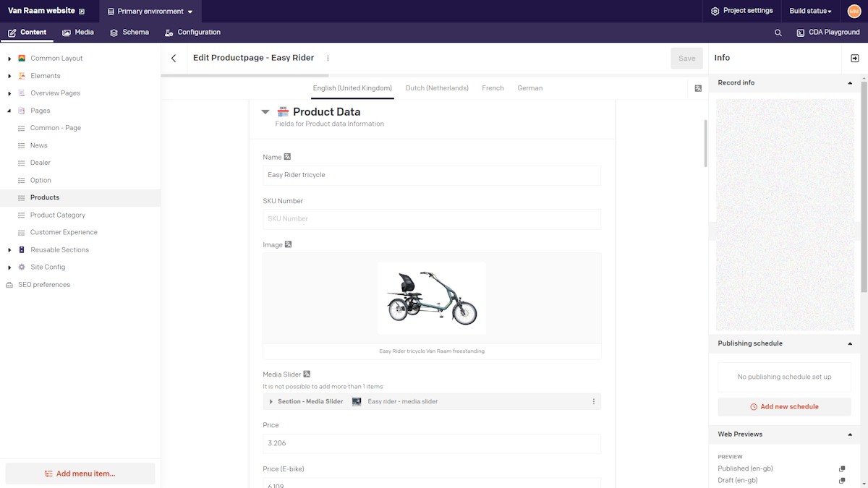This screenshot has width=868, height=488.
Task: Click the Project settings gear icon
Action: click(715, 11)
